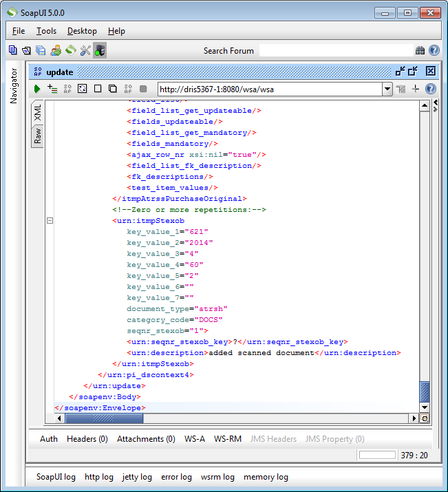Click the Search Forum input field
This screenshot has height=492, width=448.
[336, 50]
